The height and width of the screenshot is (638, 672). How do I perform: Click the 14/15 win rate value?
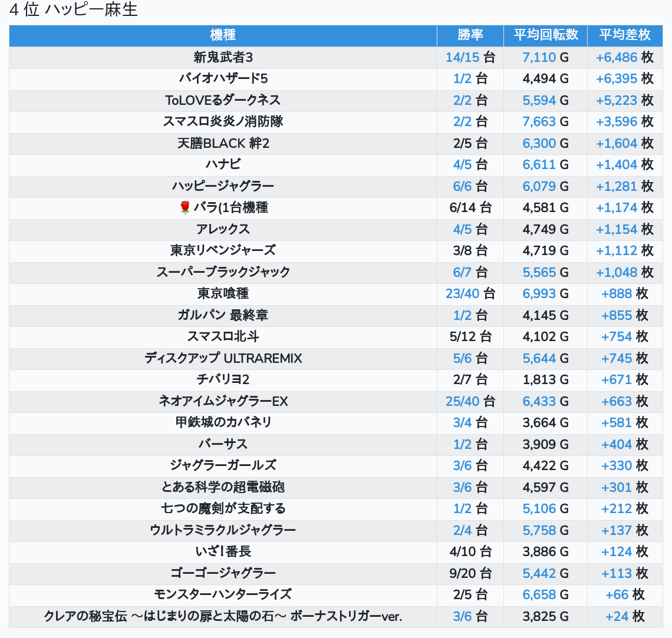coord(462,57)
